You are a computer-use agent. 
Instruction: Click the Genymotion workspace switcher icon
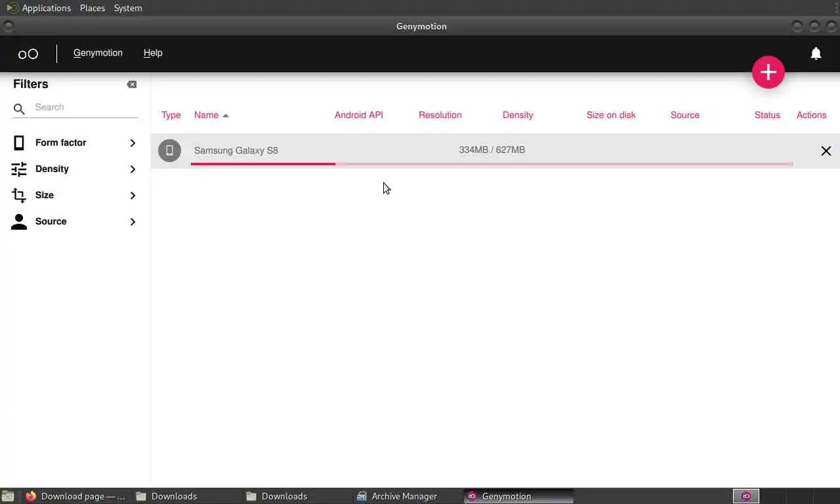click(x=745, y=496)
